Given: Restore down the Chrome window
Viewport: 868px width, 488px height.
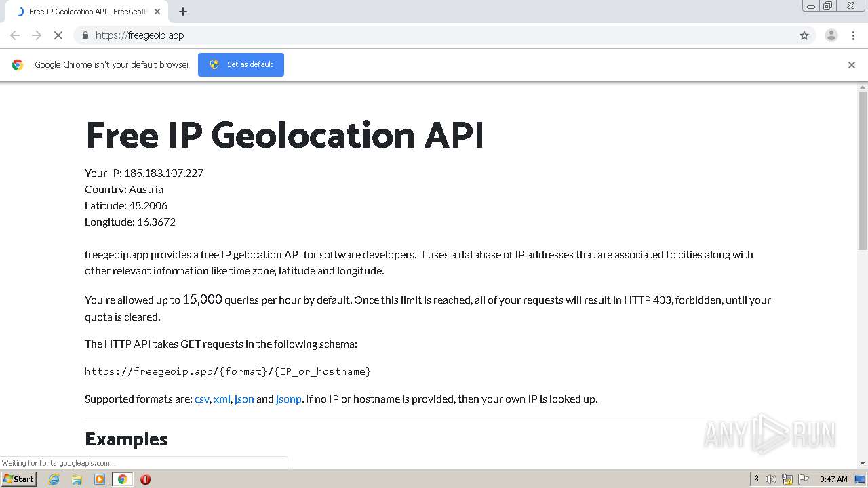Looking at the screenshot, I should coord(828,6).
